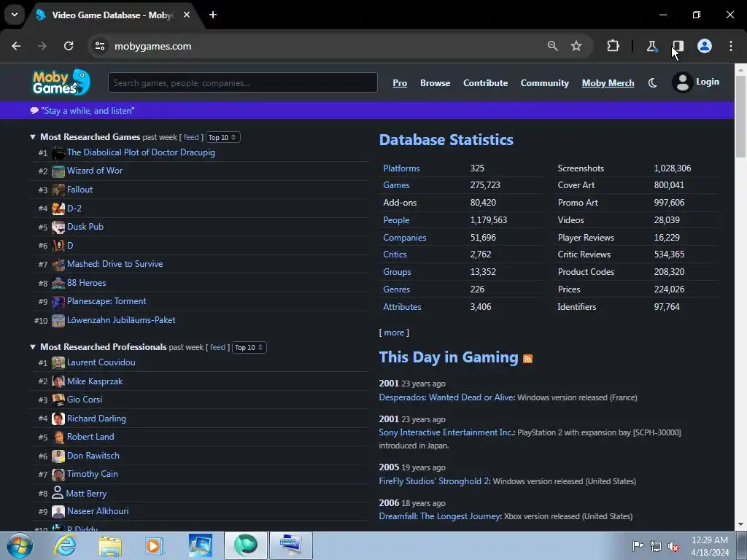The image size is (747, 560).
Task: Click the Chrome address bar URL
Action: [x=153, y=46]
